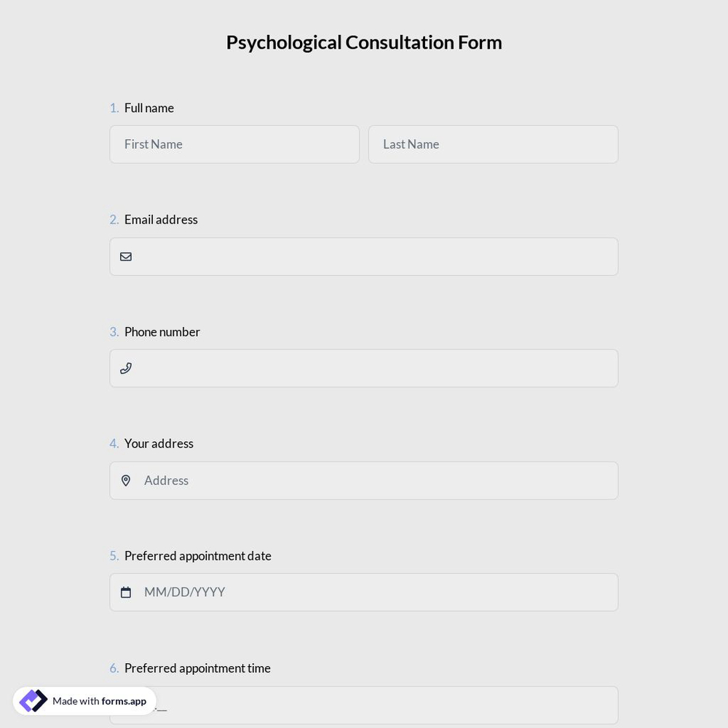Click the Phone number input box
This screenshot has width=728, height=728.
pos(364,368)
